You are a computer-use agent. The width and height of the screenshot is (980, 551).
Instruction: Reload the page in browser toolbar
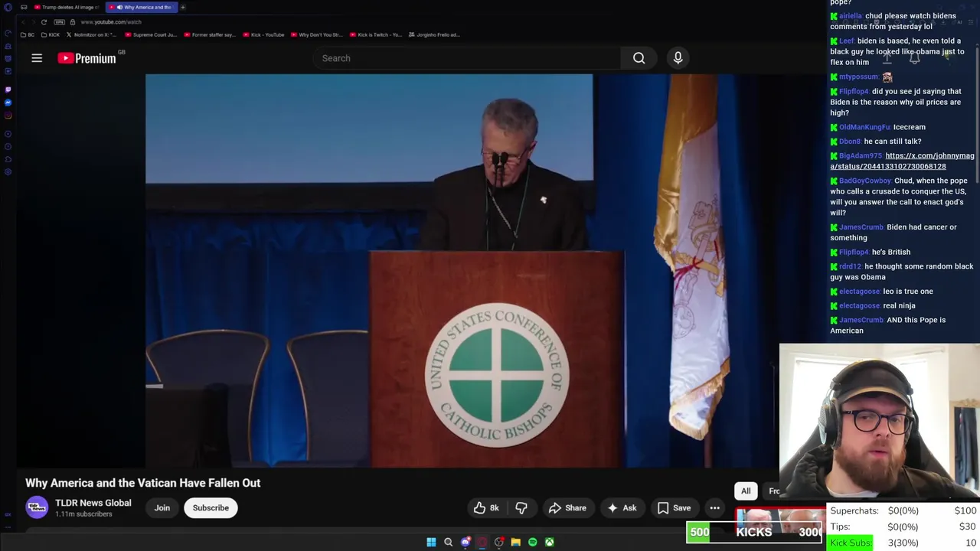pos(44,22)
